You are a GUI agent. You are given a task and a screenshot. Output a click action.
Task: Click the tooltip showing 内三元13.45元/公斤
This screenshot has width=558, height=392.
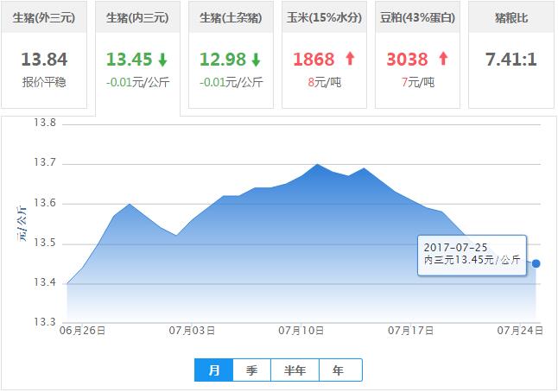tap(472, 255)
